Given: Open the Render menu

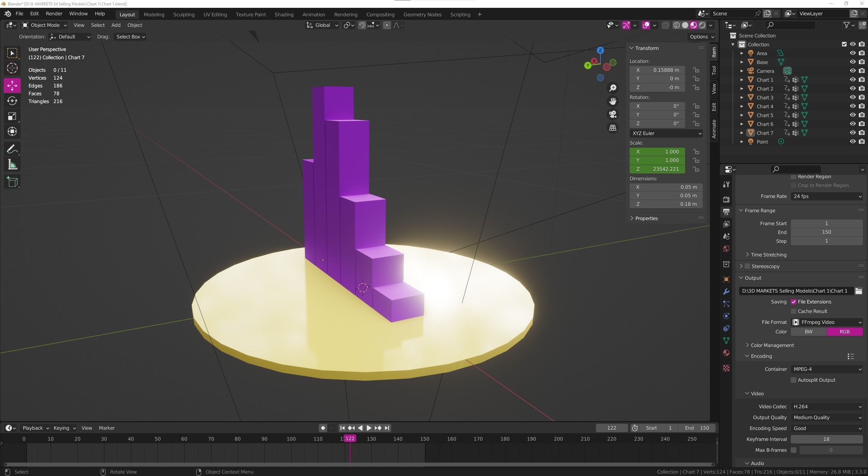Looking at the screenshot, I should pyautogui.click(x=54, y=14).
